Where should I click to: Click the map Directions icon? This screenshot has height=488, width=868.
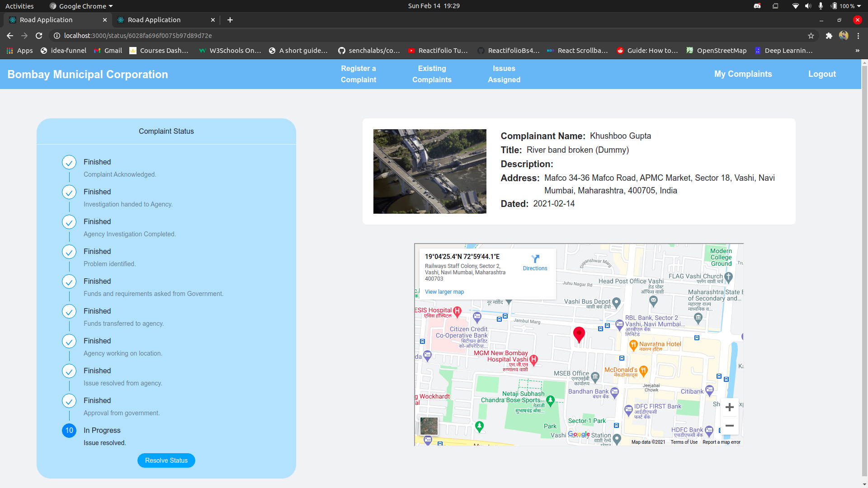click(535, 259)
